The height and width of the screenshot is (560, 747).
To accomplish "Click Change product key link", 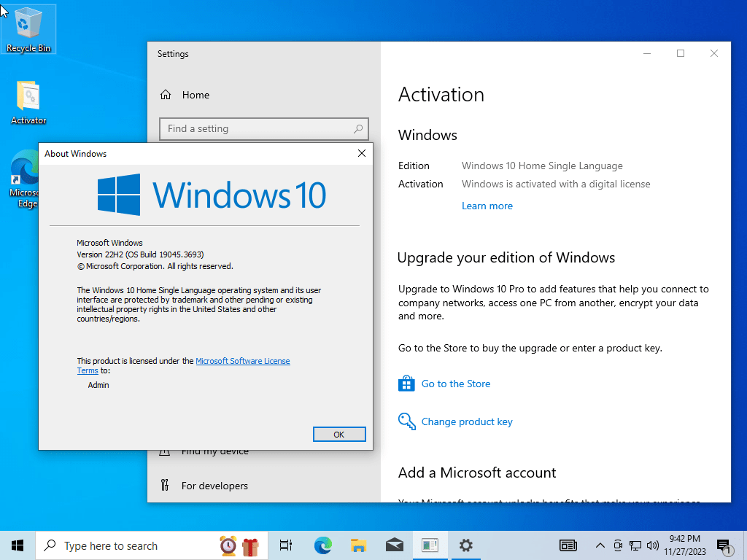I will (467, 421).
